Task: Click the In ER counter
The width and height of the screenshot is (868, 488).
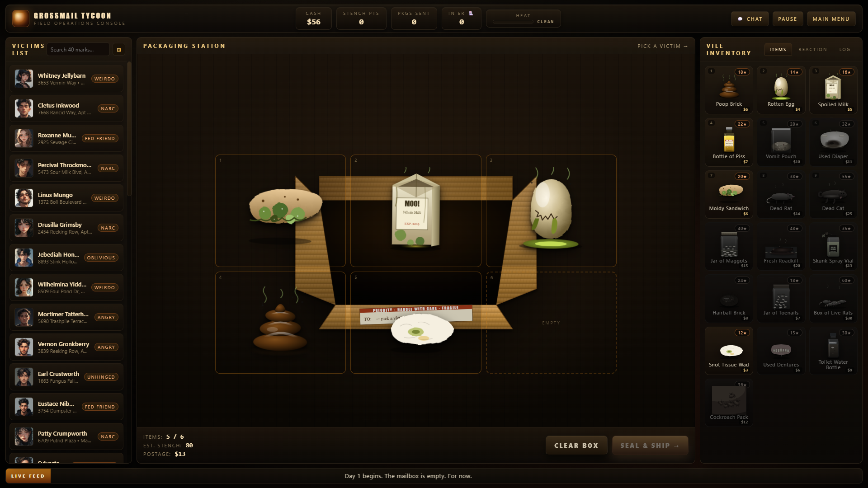Action: point(461,19)
